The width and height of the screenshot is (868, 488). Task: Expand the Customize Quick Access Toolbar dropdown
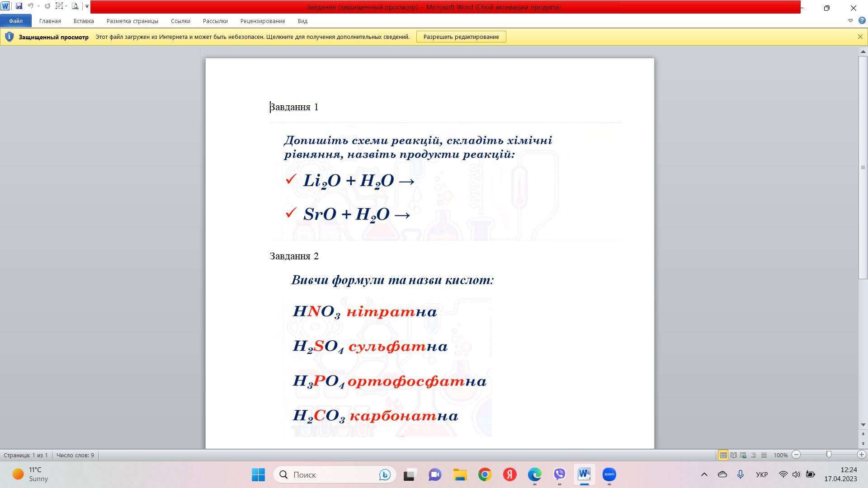coord(87,6)
